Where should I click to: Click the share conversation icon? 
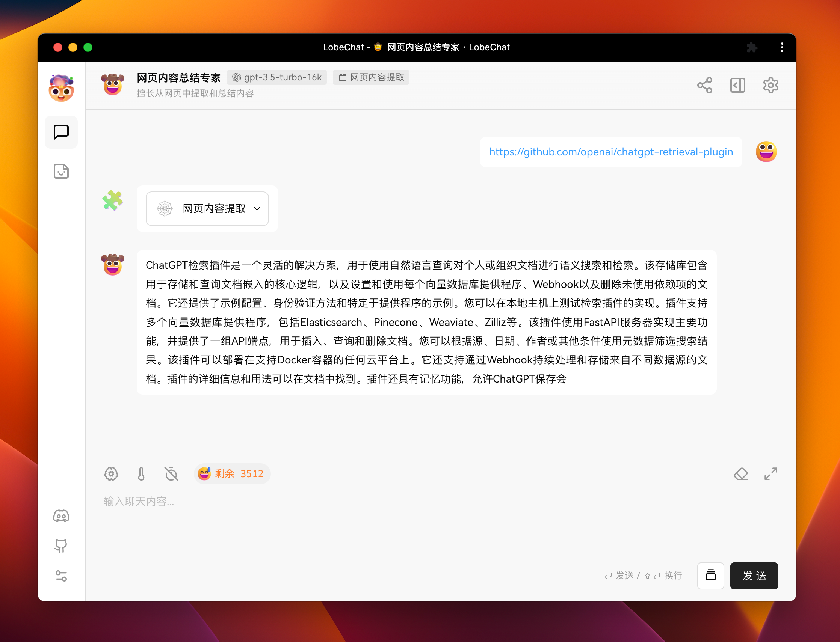(x=705, y=85)
